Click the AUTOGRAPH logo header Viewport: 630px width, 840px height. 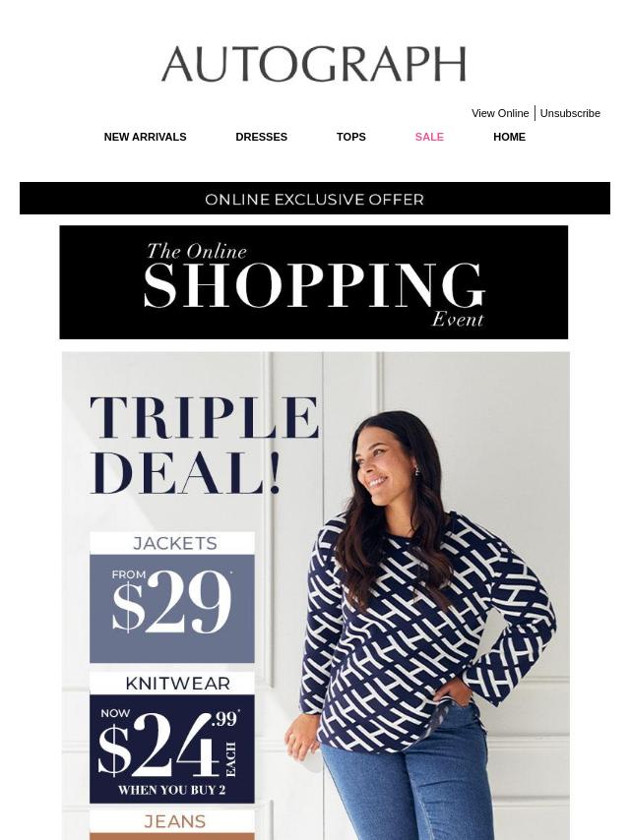click(314, 64)
